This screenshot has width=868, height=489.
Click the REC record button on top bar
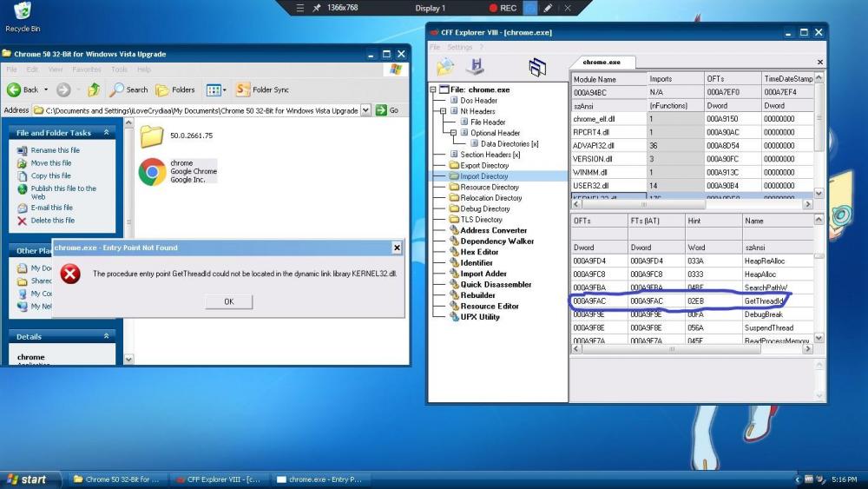503,8
